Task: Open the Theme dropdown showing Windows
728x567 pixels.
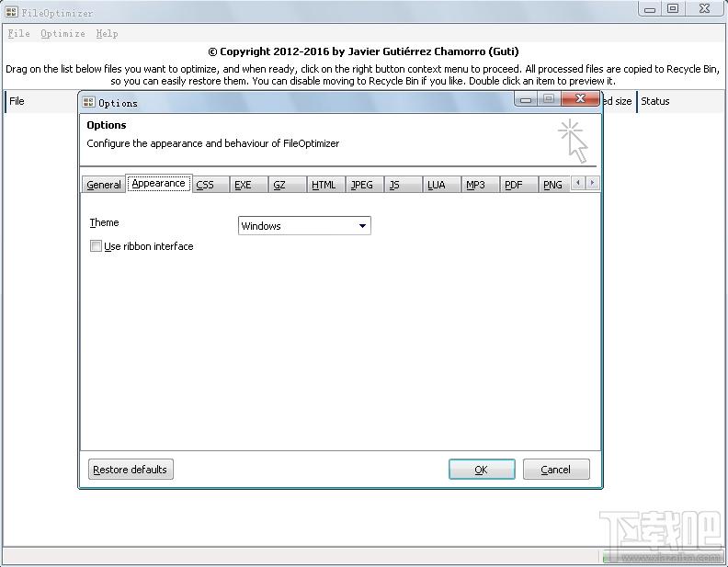Action: tap(304, 226)
